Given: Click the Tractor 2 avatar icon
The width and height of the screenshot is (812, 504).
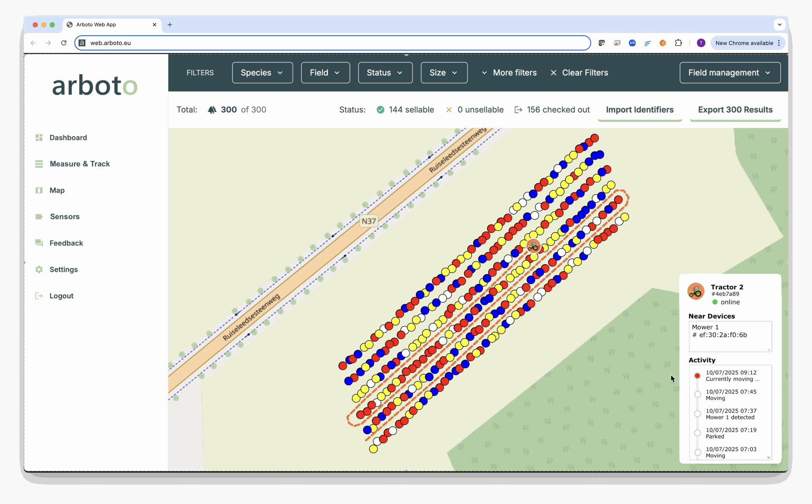Looking at the screenshot, I should tap(696, 291).
